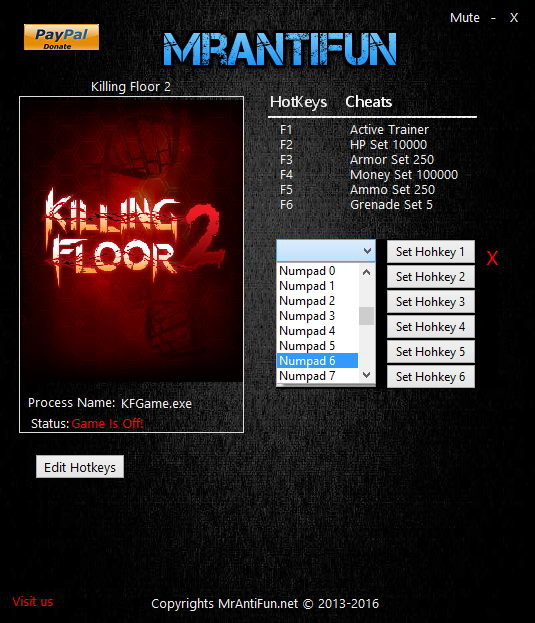Click the Killing Floor 2 title text
Viewport: 535px width, 623px height.
(131, 86)
